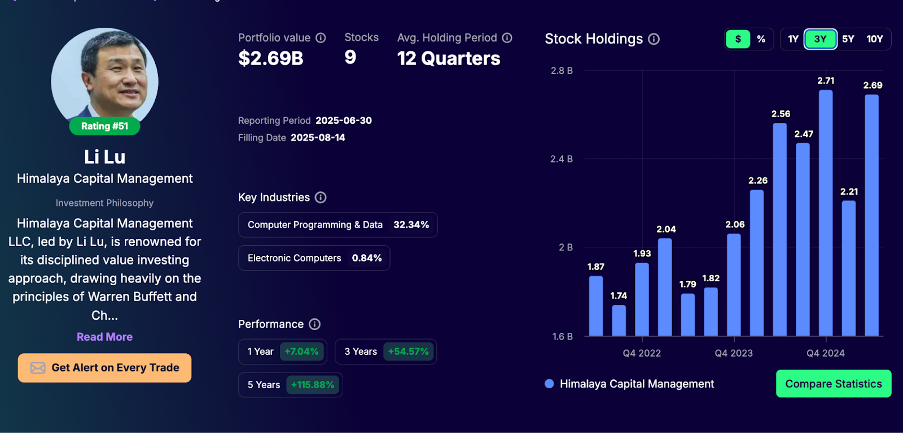Click the Compare Statistics button
904x434 pixels.
834,384
